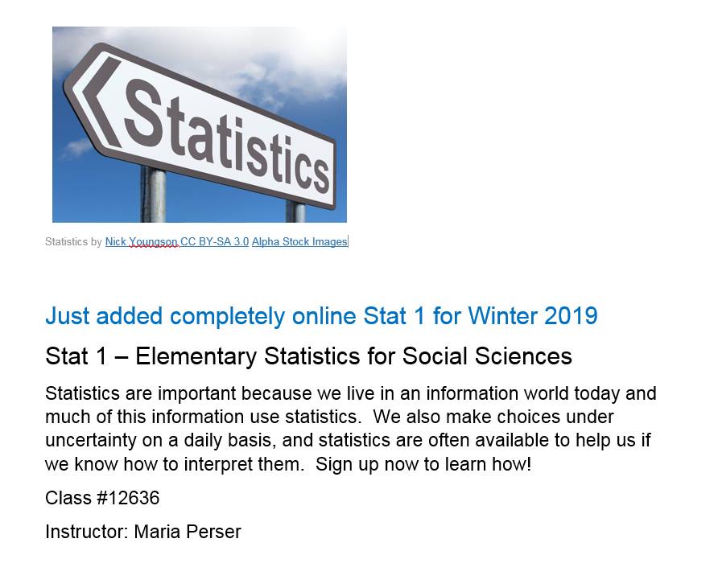This screenshot has width=714, height=588.
Task: Click the right metal pole in the image
Action: click(296, 210)
